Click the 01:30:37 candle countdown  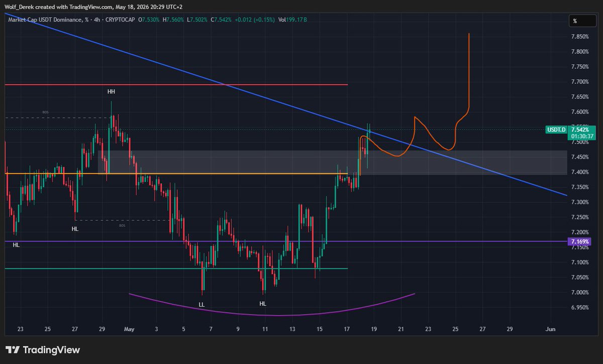(581, 136)
